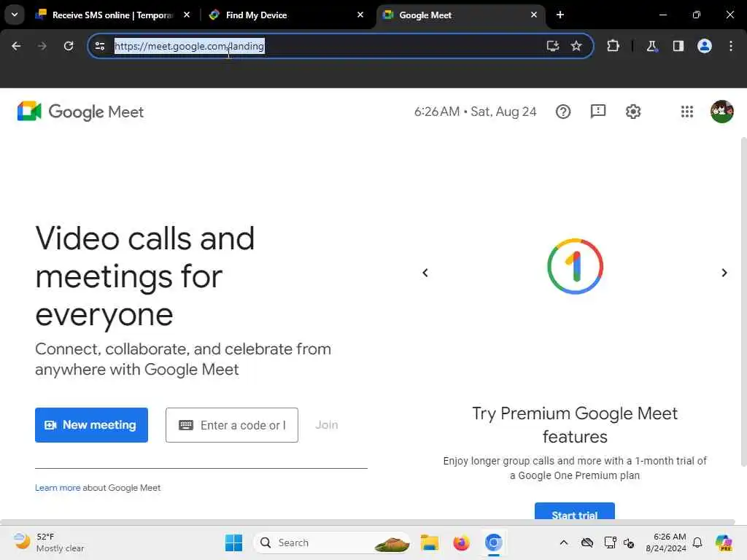The width and height of the screenshot is (747, 560).
Task: Open Chrome from the taskbar
Action: tap(494, 542)
